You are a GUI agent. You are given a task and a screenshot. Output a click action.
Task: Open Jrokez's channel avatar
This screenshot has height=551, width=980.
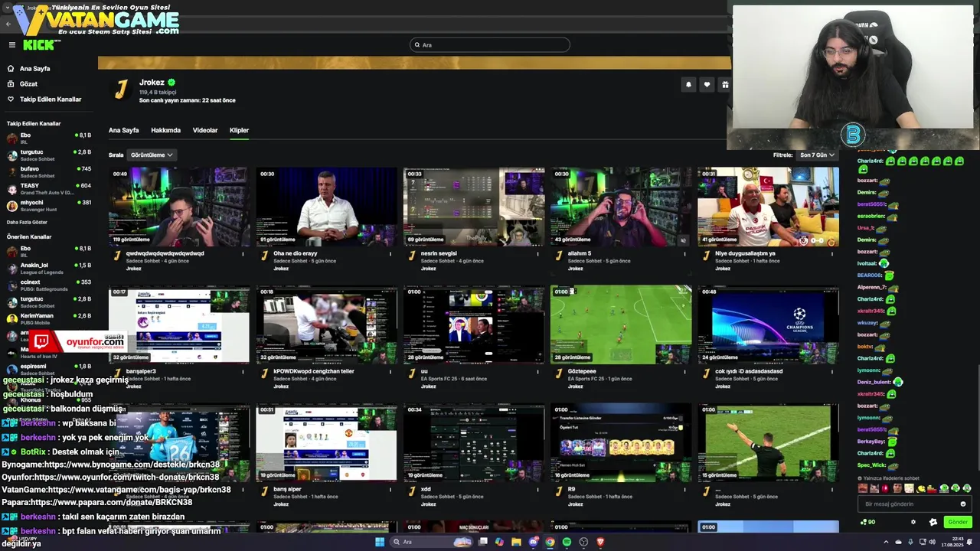pos(121,90)
